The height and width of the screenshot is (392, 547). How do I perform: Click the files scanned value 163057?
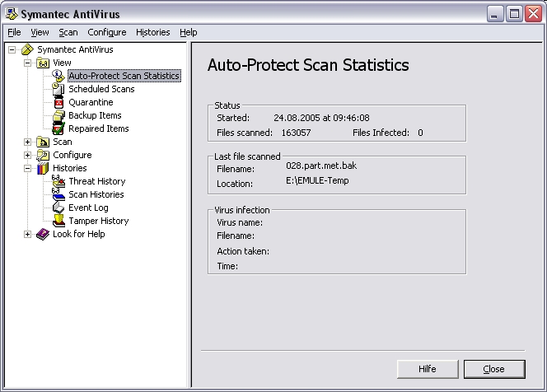(297, 133)
